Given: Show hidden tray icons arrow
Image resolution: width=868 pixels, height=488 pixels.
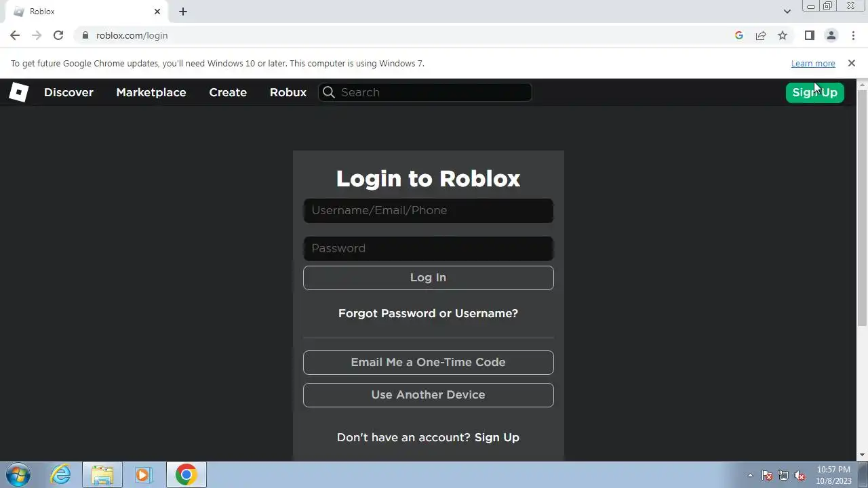Looking at the screenshot, I should click(750, 475).
